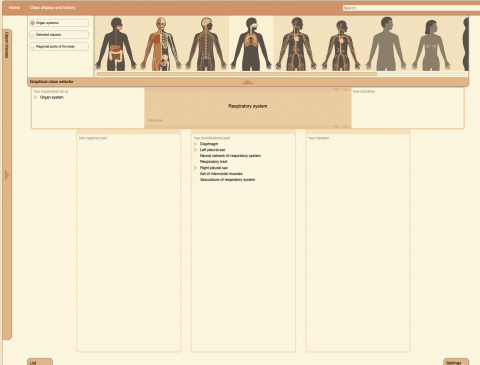Select the grey female figure
The height and width of the screenshot is (365, 480).
pyautogui.click(x=431, y=45)
